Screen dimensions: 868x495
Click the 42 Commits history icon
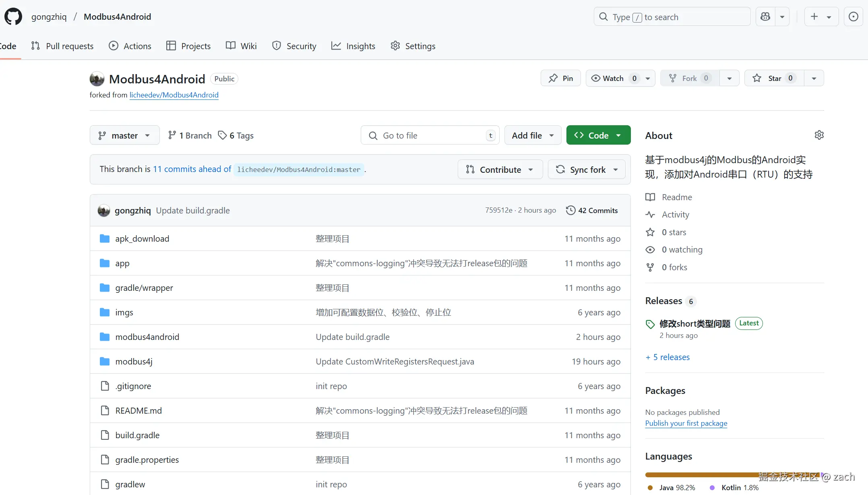(x=570, y=210)
